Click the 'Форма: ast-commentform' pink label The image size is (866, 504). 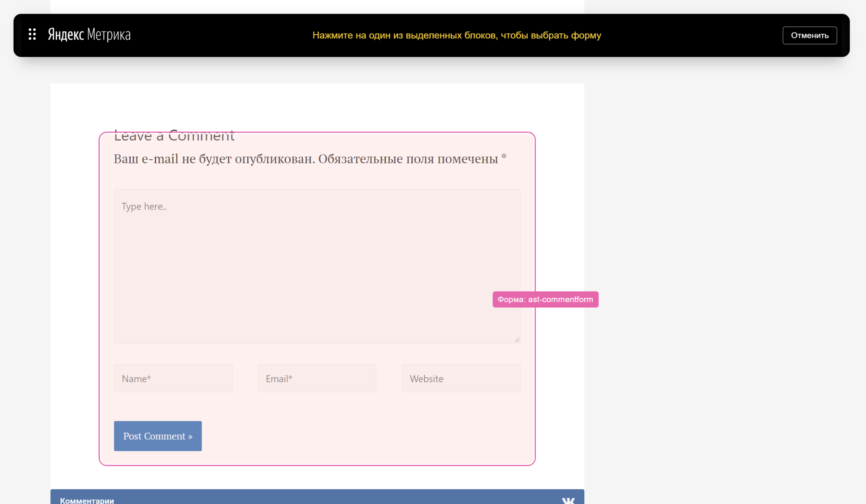click(x=545, y=300)
